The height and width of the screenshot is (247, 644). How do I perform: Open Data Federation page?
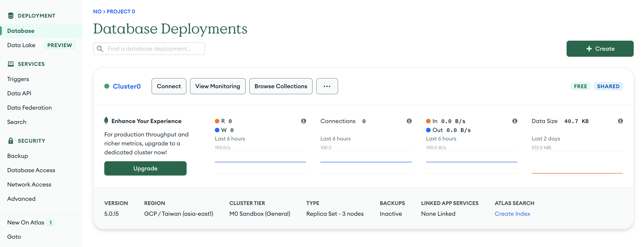coord(30,108)
